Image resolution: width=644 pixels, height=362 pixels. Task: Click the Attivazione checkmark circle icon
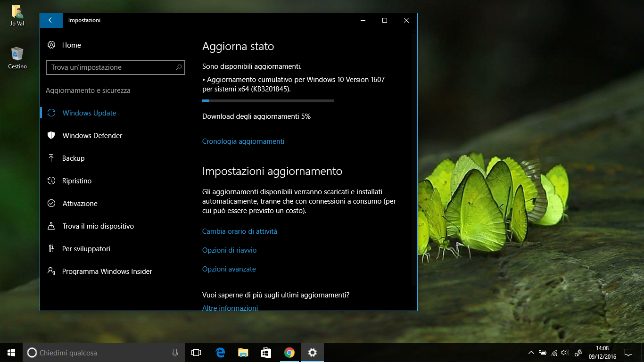(51, 204)
